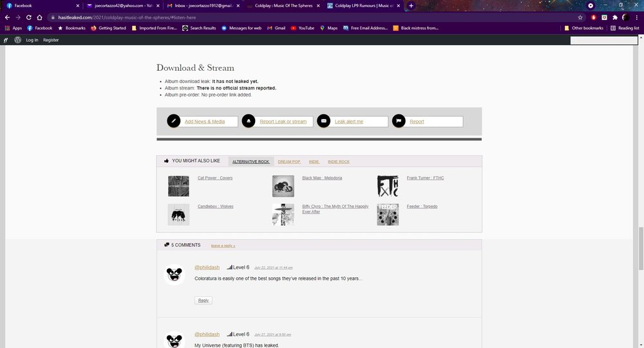Click the Add News & Media link
644x348 pixels.
[x=205, y=122]
